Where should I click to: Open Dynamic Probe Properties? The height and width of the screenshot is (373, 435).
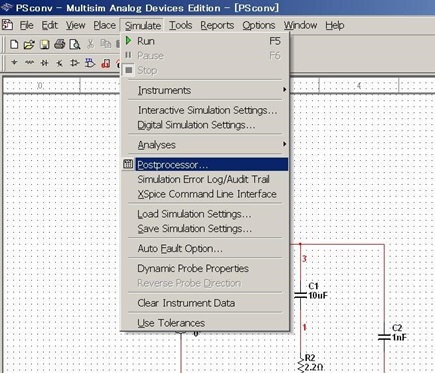click(205, 268)
